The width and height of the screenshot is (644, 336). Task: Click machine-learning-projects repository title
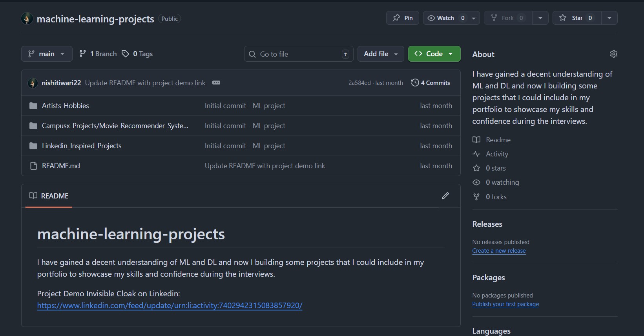[95, 19]
